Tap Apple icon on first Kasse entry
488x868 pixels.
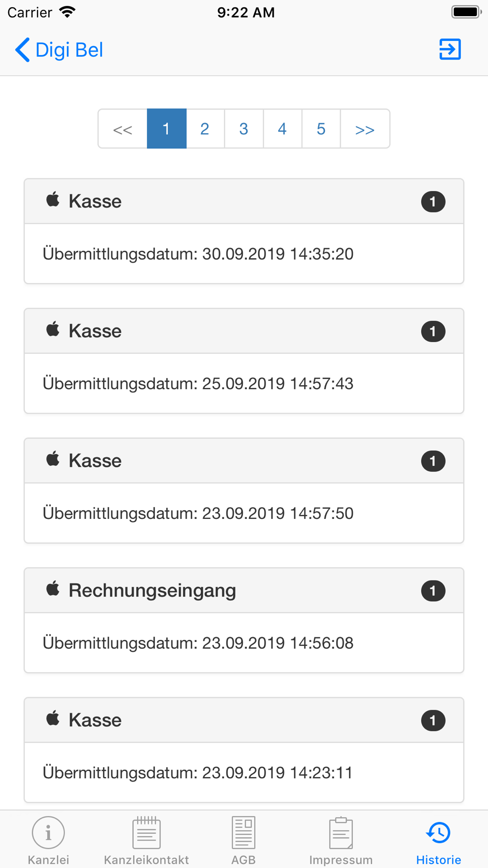(x=53, y=200)
